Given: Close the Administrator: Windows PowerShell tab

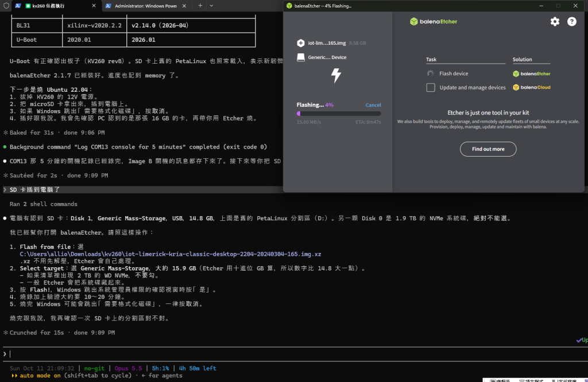Looking at the screenshot, I should click(184, 6).
